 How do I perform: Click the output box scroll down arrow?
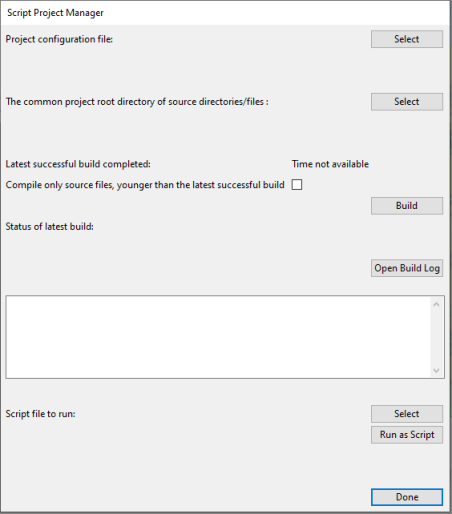click(x=436, y=370)
